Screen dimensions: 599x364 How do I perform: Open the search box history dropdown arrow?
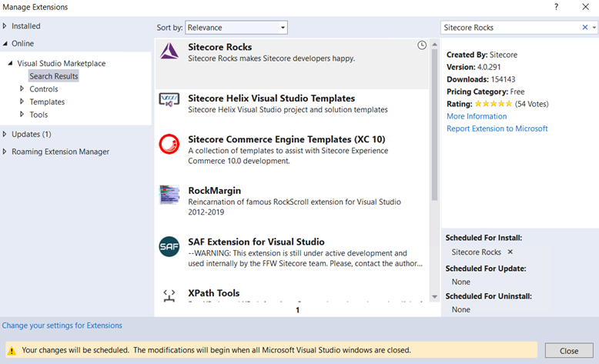(x=594, y=28)
